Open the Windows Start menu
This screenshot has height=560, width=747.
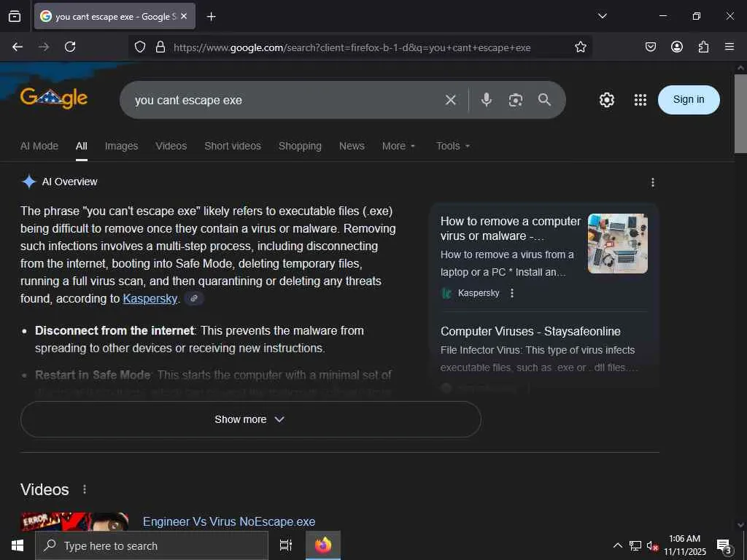click(x=18, y=545)
